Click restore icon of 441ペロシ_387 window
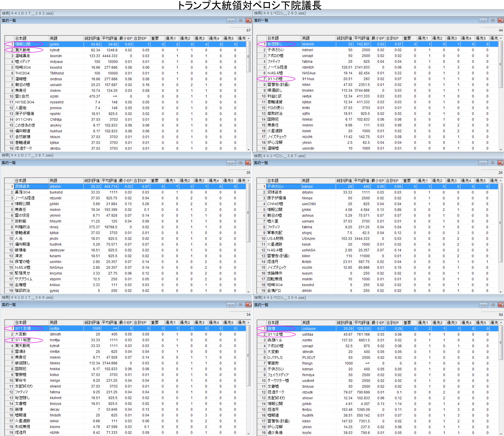Screen dimensions: 504x436 (492, 163)
